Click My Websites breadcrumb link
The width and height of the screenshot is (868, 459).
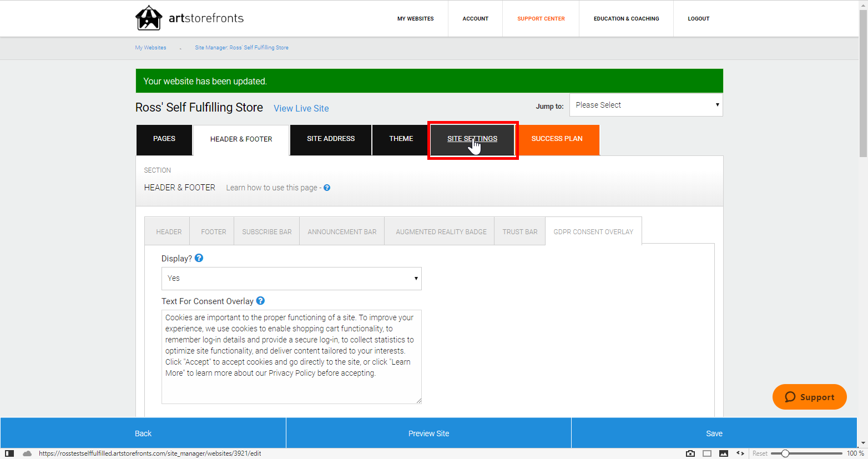150,48
